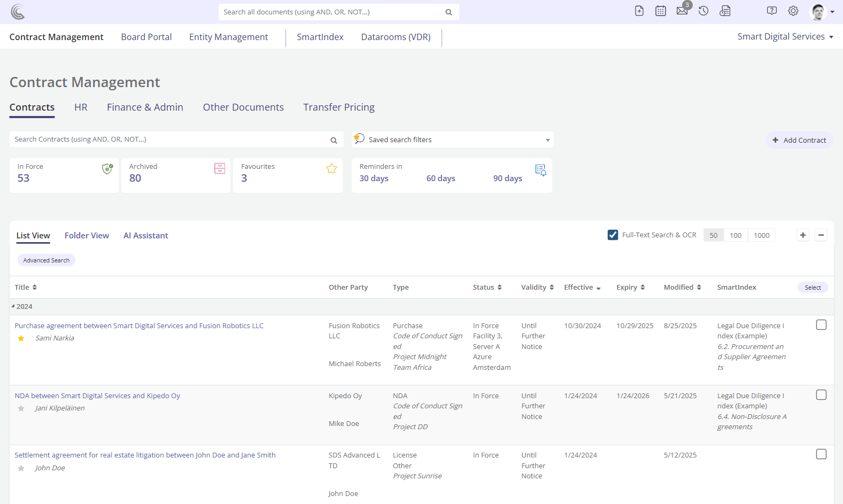
Task: Switch to Folder View tab
Action: click(x=87, y=236)
